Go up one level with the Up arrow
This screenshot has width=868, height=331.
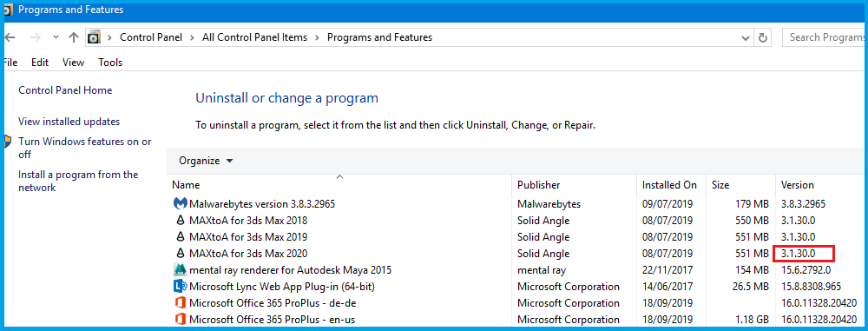74,37
